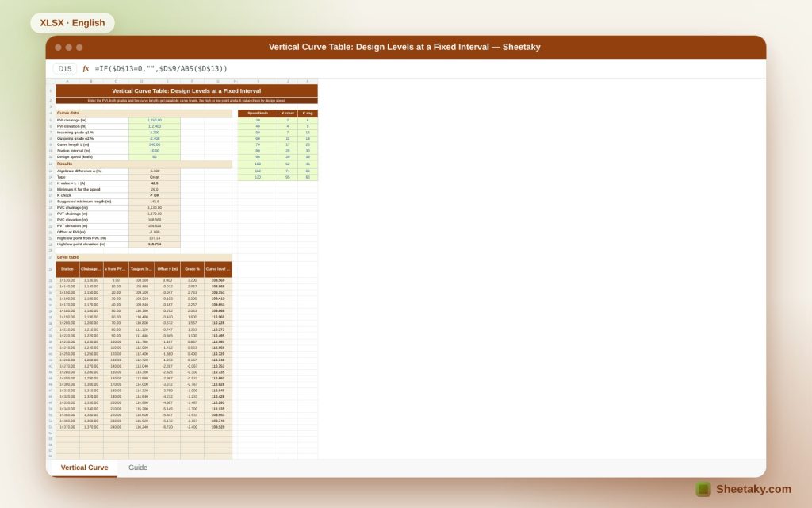Select the 'Design speed (km/h)' label
812x508 pixels.
click(92, 157)
